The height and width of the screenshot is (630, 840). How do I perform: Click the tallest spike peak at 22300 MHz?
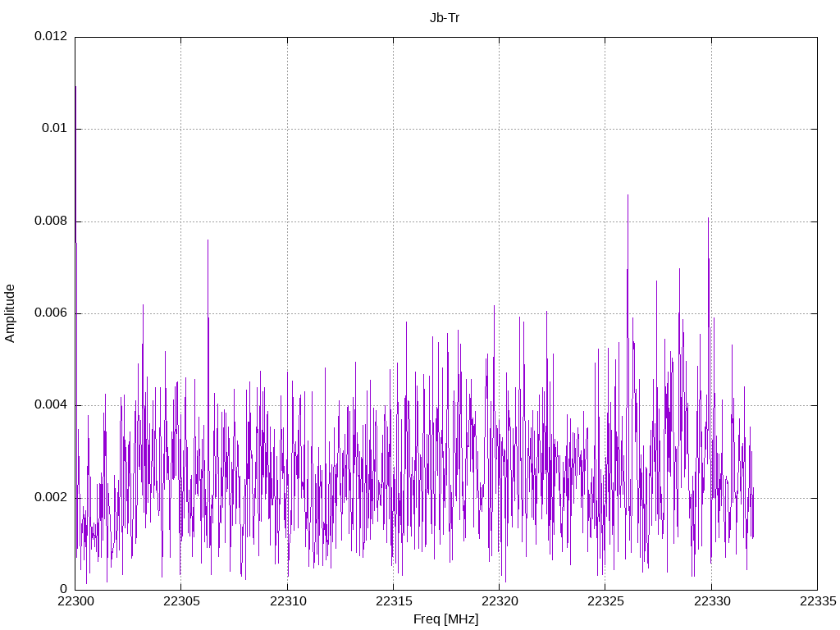[75, 87]
